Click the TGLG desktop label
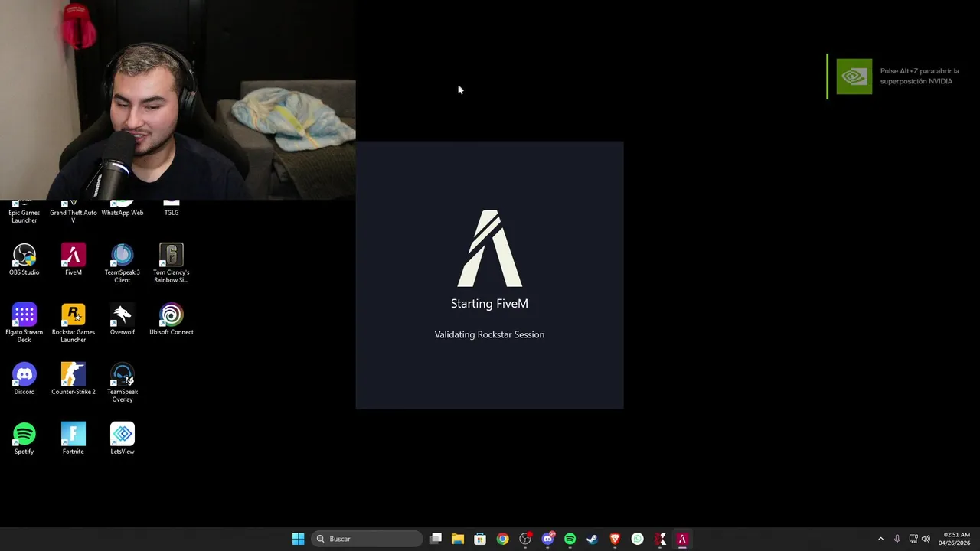This screenshot has height=551, width=980. point(171,213)
